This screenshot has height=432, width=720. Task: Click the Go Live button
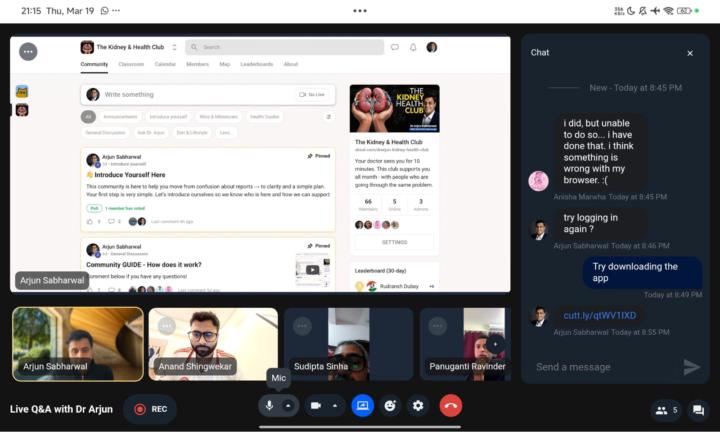pos(312,95)
